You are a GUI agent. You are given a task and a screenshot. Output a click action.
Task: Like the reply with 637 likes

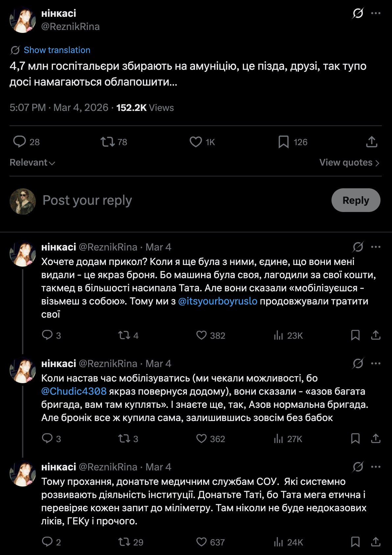[201, 542]
